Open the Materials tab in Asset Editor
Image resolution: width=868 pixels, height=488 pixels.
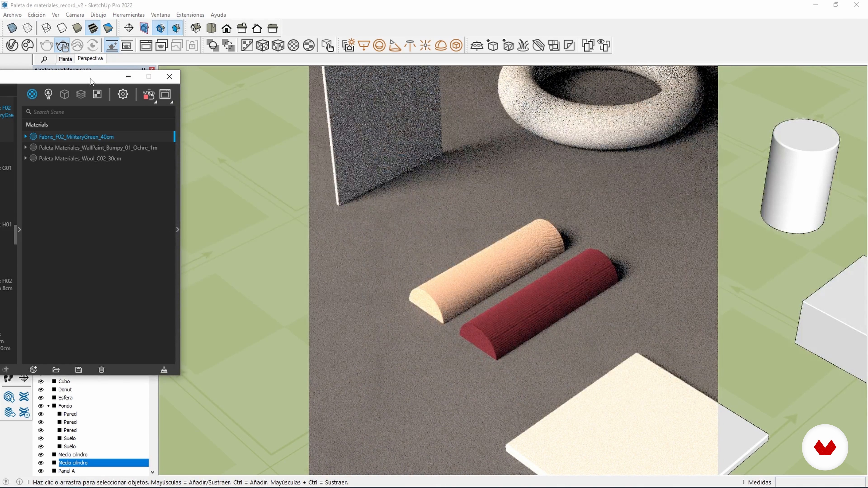point(32,94)
